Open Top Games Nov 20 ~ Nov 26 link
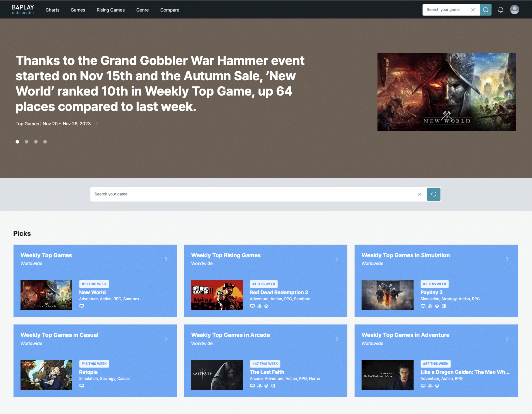 pyautogui.click(x=57, y=124)
